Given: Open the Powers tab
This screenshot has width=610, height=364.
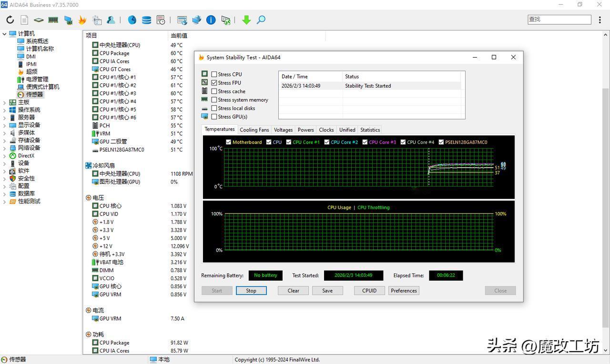Looking at the screenshot, I should pos(306,130).
